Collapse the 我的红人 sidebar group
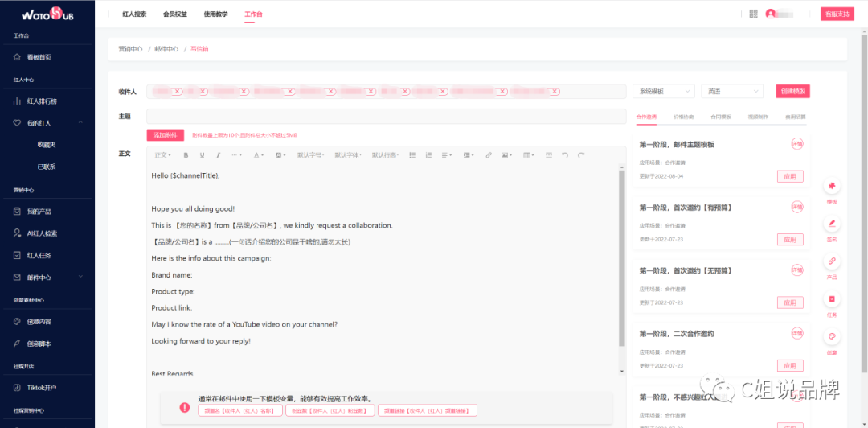Viewport: 868px width, 428px height. click(81, 123)
